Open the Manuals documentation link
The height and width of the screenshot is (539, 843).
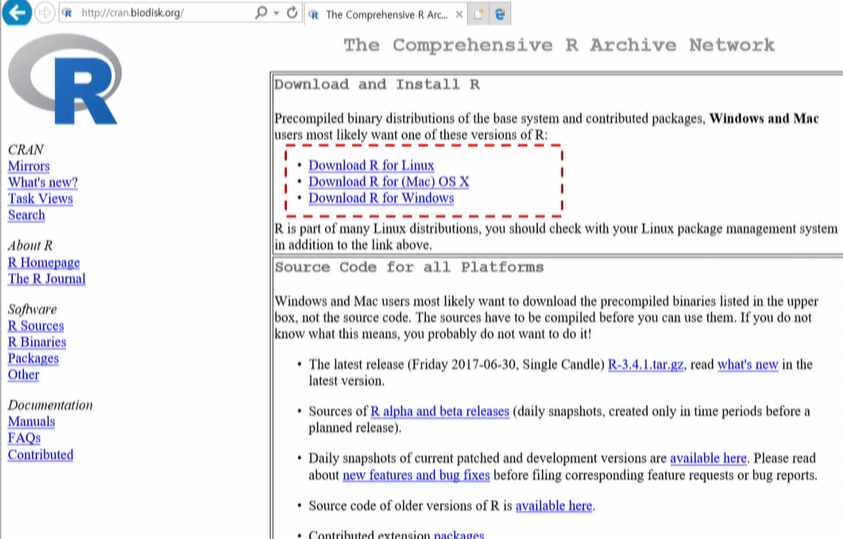31,422
